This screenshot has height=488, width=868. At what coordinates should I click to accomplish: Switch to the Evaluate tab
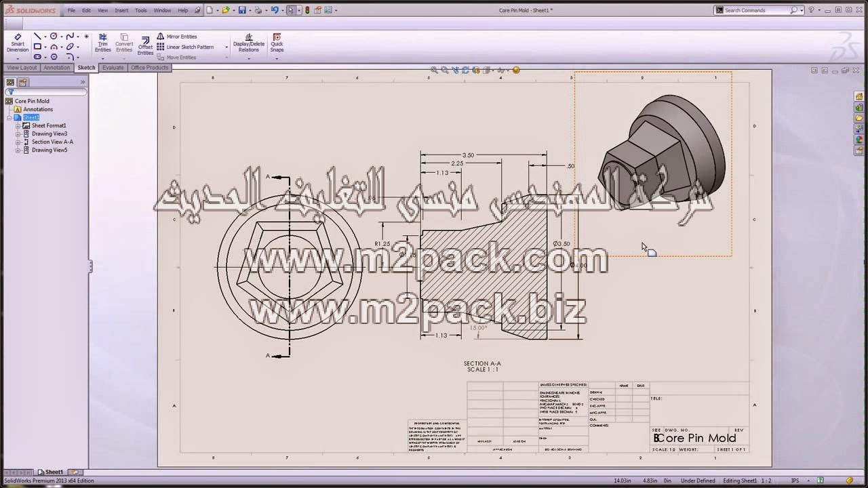[x=113, y=68]
